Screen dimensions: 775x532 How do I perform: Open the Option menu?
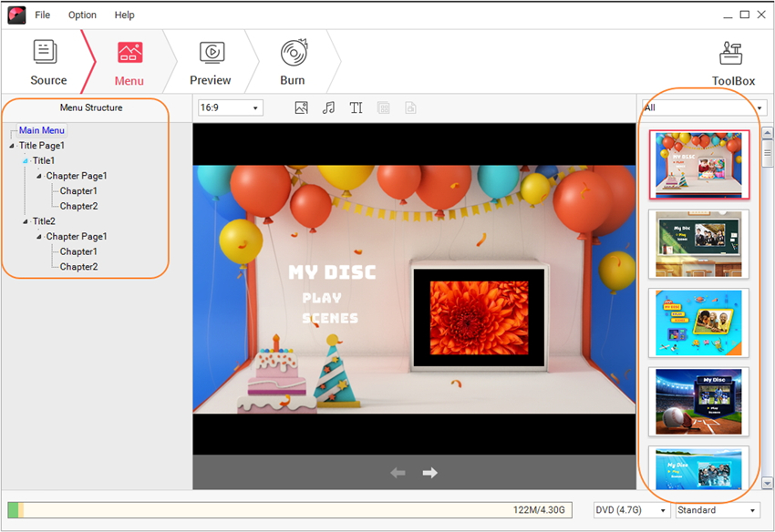(82, 15)
